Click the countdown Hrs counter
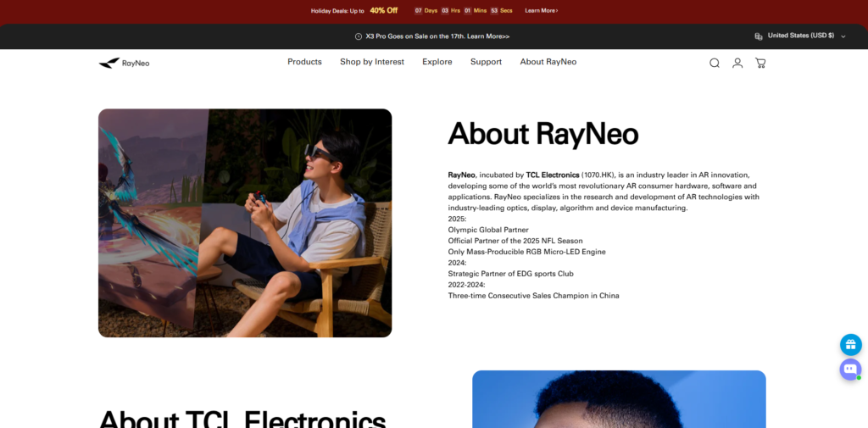This screenshot has height=428, width=868. tap(450, 10)
